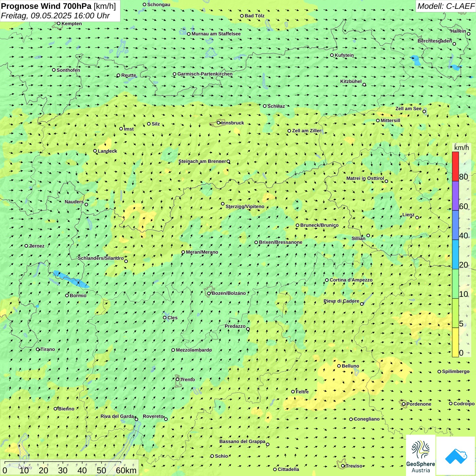The image size is (476, 476).
Task: Click the 'Belluno' label
Action: pos(350,366)
